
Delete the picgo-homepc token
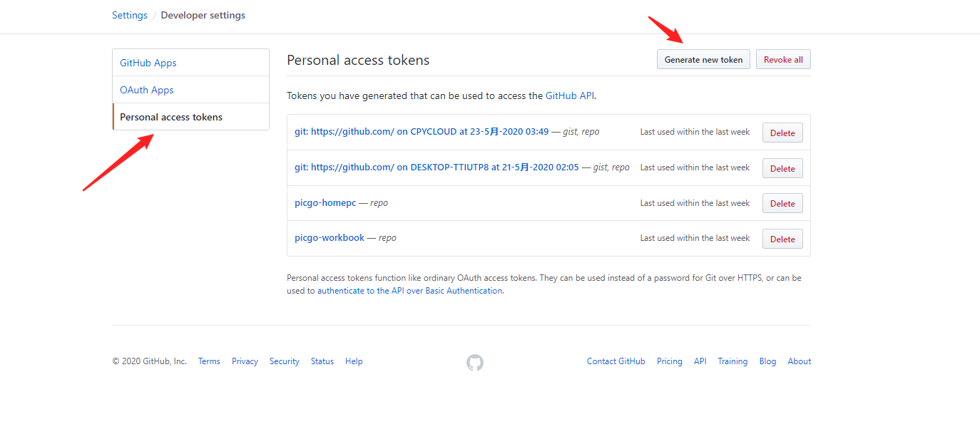pos(782,203)
